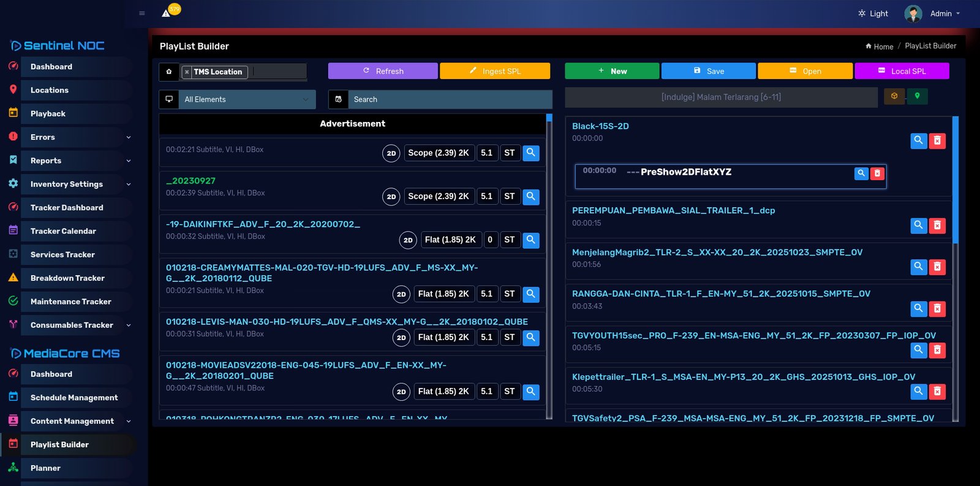Open the Admin user dropdown

coord(945,13)
